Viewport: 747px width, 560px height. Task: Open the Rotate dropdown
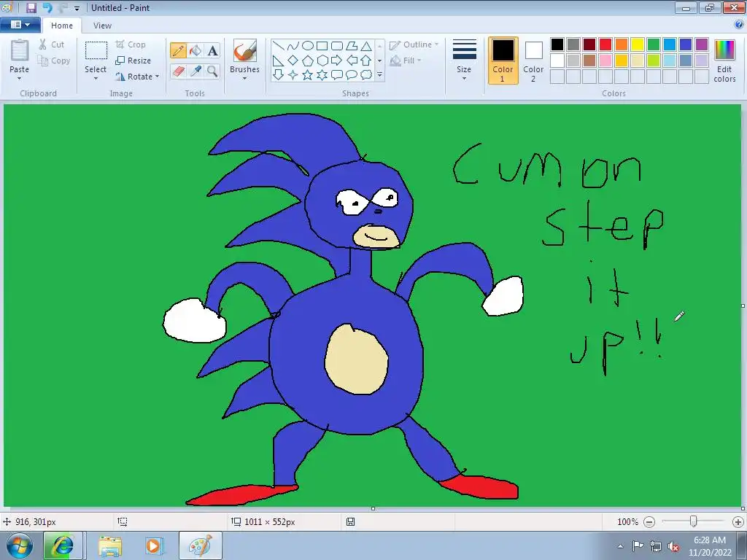(x=137, y=76)
